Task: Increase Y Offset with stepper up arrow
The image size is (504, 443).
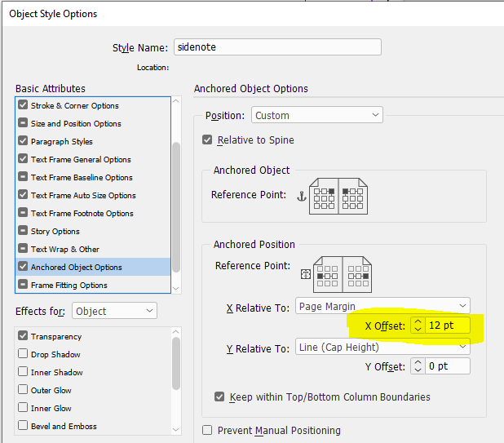Action: [418, 362]
